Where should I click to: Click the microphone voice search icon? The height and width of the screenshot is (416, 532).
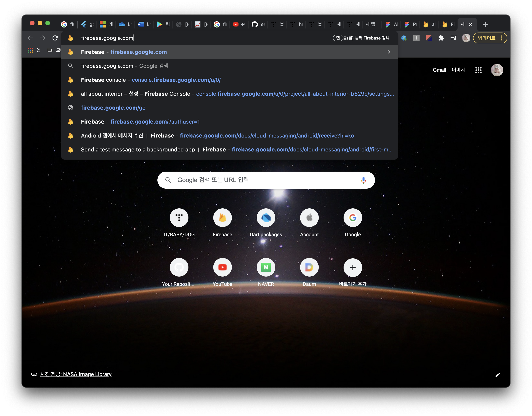click(363, 180)
